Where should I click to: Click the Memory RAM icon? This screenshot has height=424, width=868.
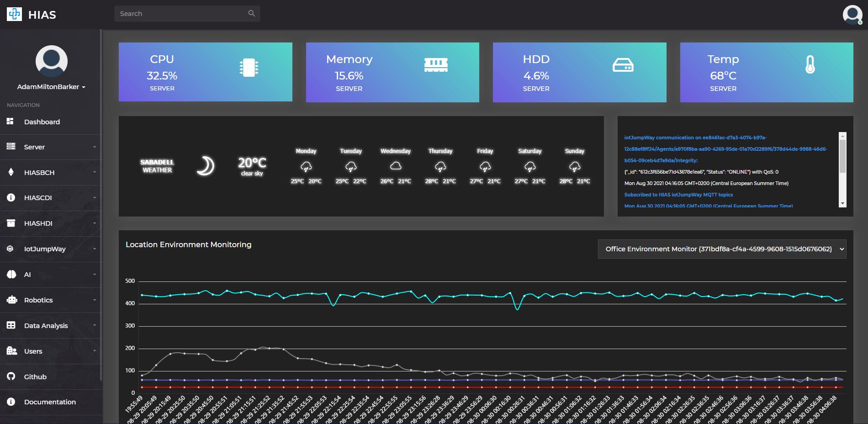[436, 65]
